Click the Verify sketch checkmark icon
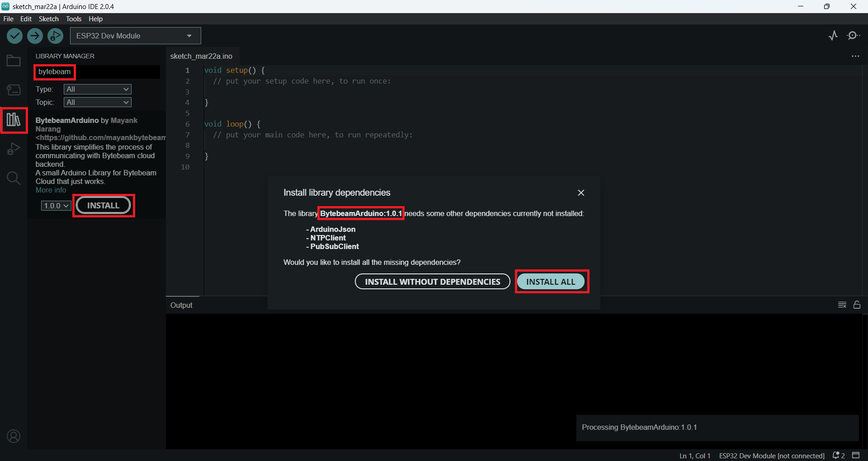 click(x=14, y=36)
